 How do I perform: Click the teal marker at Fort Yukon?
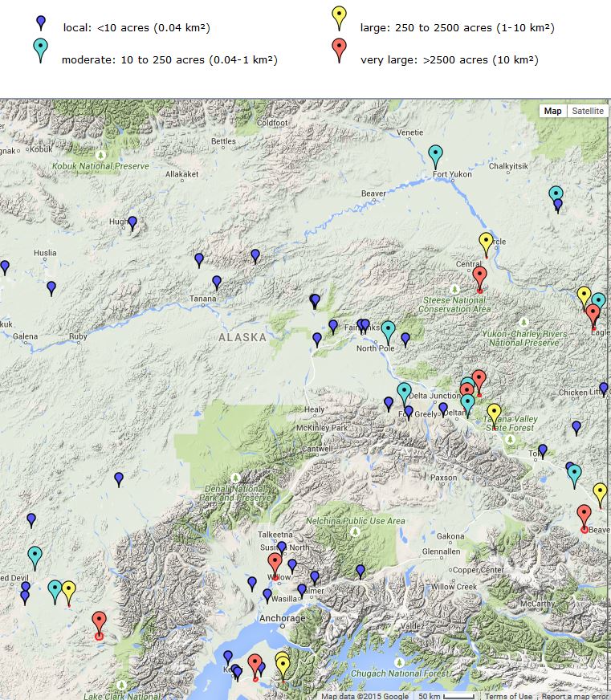tap(435, 153)
